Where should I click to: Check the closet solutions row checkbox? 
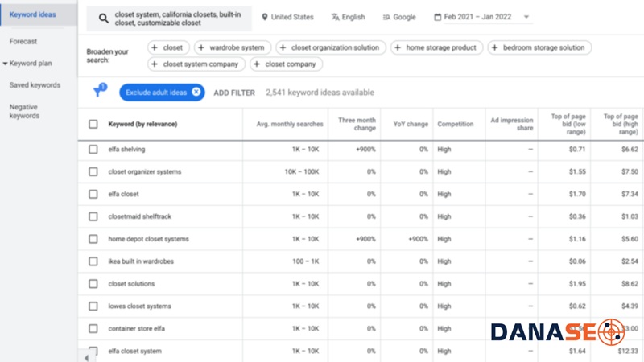[x=93, y=284]
